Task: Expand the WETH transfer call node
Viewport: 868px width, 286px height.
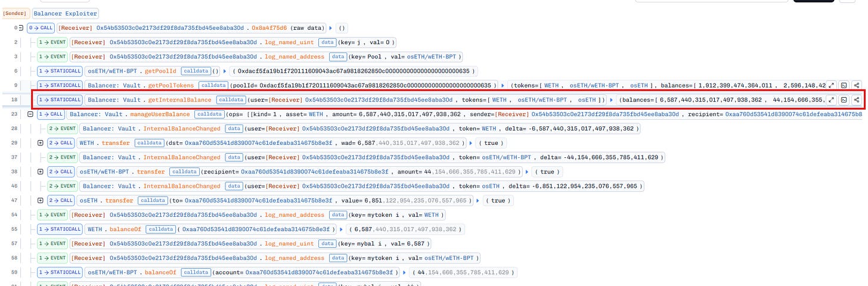Action: 41,143
